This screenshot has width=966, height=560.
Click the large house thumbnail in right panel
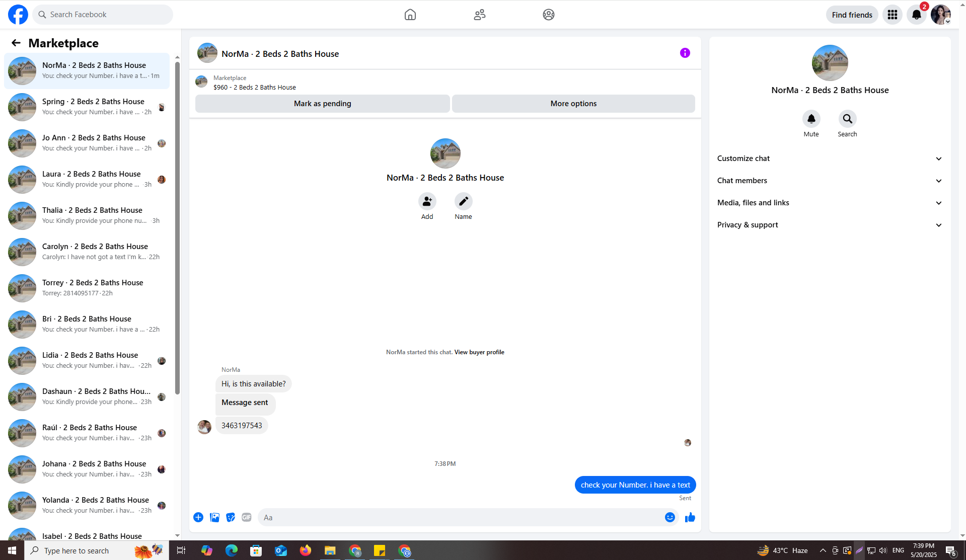click(830, 63)
